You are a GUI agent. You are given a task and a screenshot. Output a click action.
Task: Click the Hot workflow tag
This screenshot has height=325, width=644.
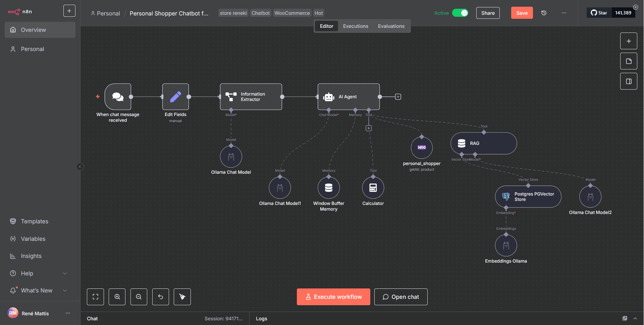[319, 13]
